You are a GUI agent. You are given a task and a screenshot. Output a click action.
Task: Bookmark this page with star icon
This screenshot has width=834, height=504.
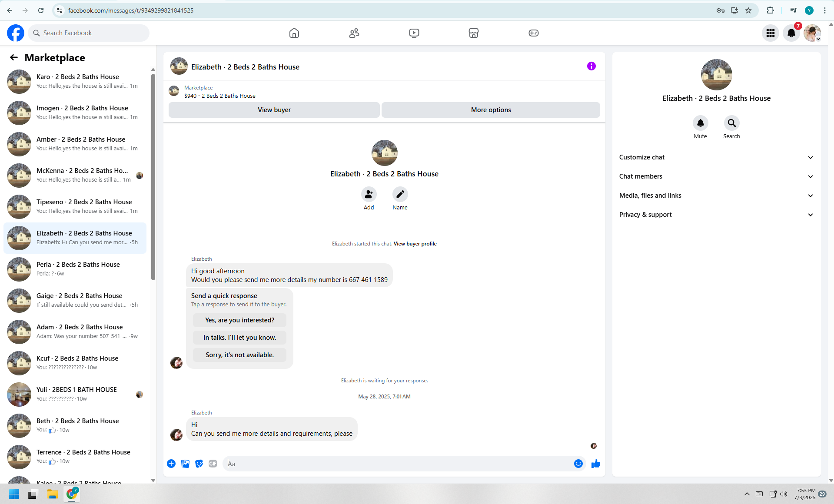(748, 10)
